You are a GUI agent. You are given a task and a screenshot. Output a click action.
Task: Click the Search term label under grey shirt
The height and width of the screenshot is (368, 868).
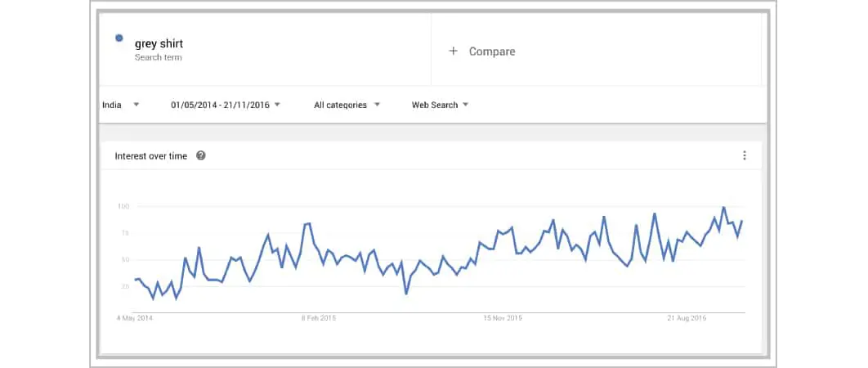(159, 58)
